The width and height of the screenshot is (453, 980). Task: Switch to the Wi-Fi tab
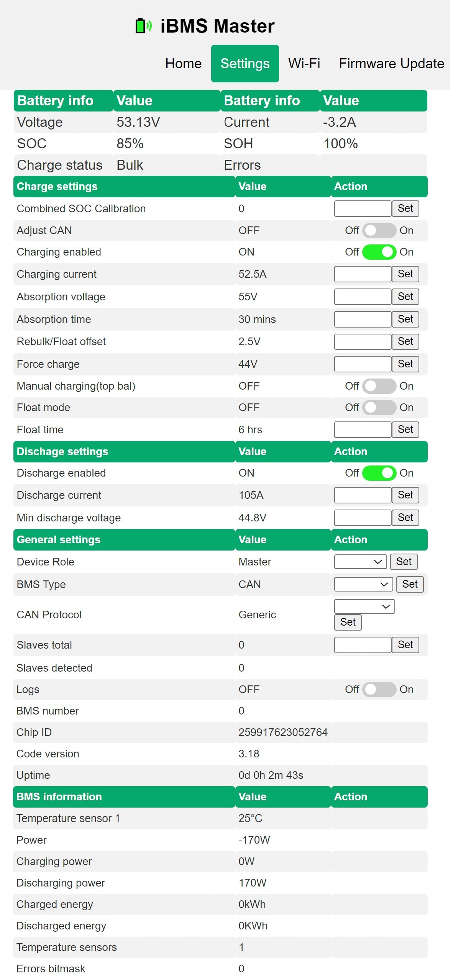pos(304,64)
